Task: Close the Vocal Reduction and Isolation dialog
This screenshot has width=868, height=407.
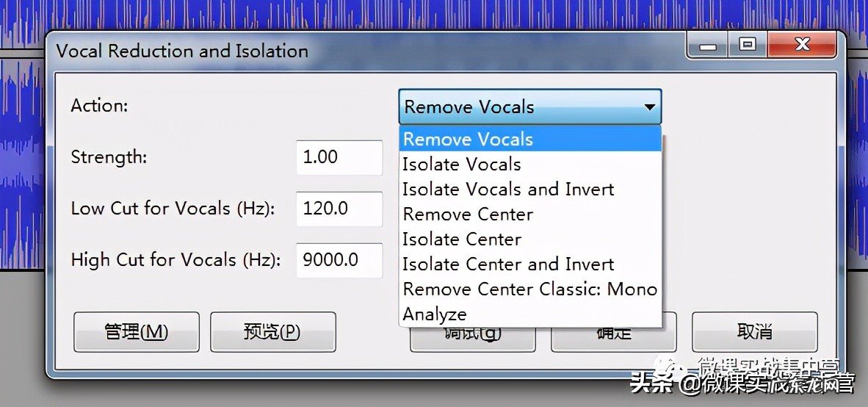Action: (803, 46)
